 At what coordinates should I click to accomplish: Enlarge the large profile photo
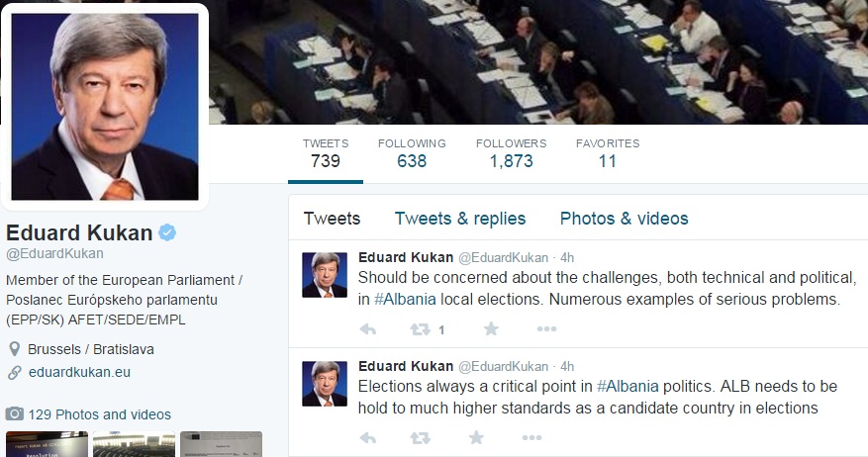(x=105, y=107)
